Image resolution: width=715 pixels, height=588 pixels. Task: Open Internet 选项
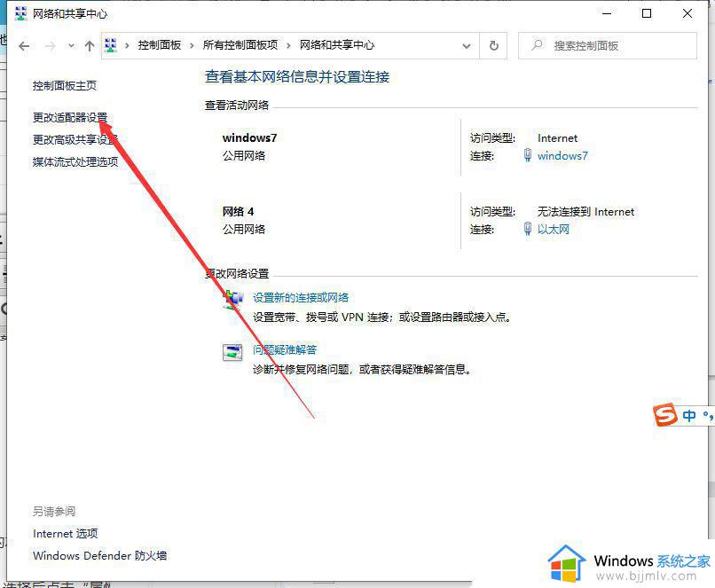(66, 533)
